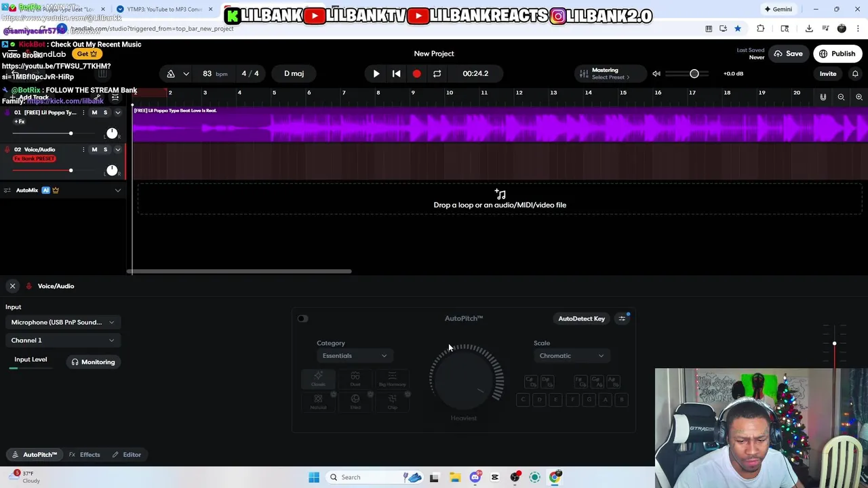
Task: Select the Chip AutoPitch preset
Action: point(392,401)
